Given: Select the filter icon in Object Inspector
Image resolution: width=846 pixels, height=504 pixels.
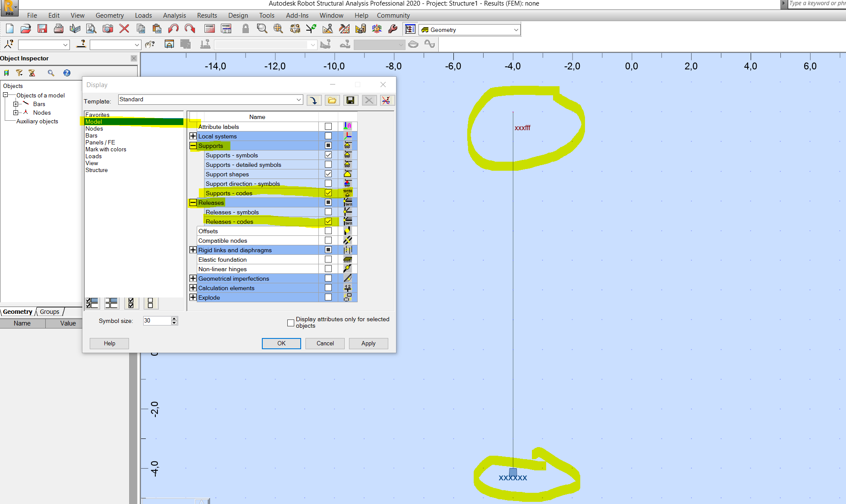Looking at the screenshot, I should pos(19,73).
